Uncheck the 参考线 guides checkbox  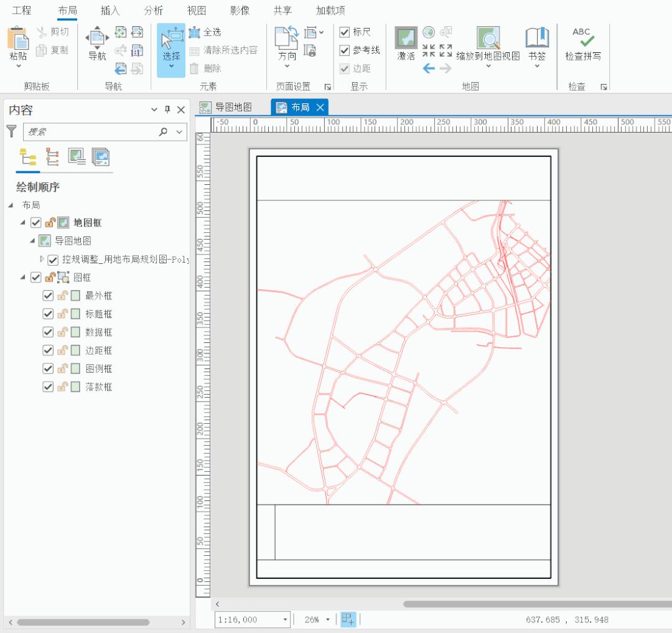click(345, 50)
